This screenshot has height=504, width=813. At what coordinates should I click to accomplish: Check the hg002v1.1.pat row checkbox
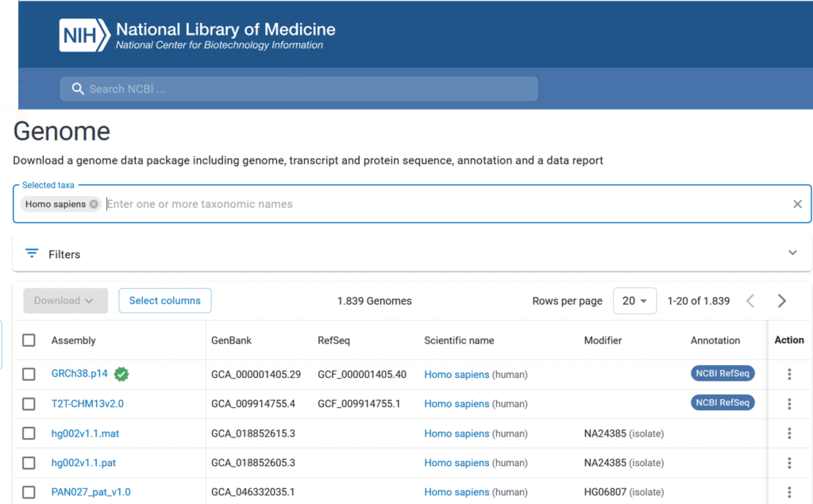pos(29,463)
